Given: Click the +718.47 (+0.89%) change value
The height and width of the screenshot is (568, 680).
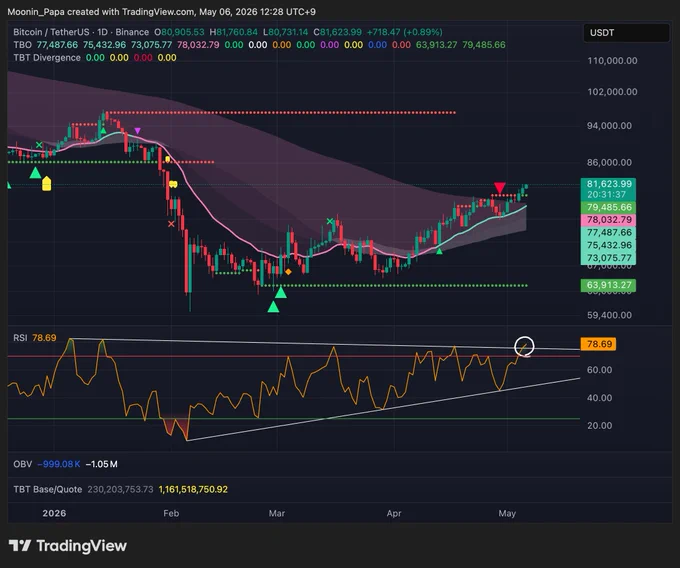Looking at the screenshot, I should pos(405,32).
